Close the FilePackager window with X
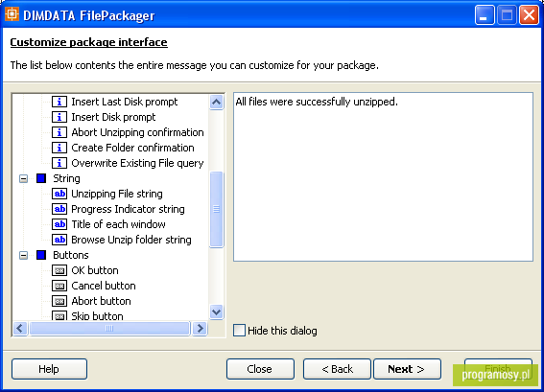Screen dimensions: 544x392 [529, 15]
